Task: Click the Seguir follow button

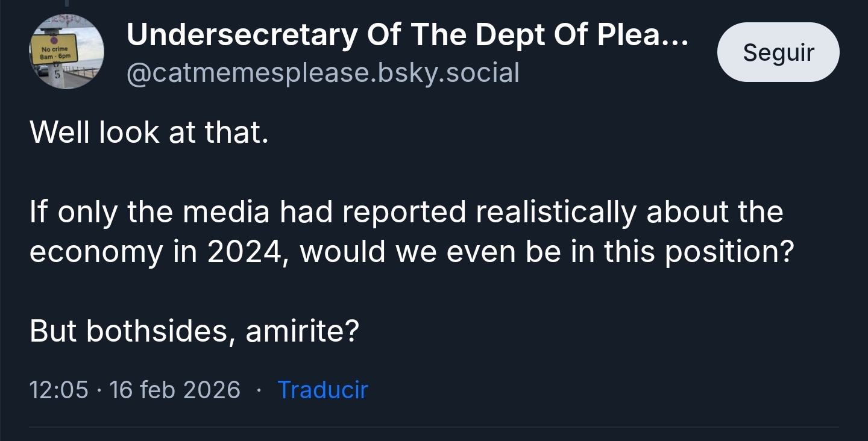Action: coord(778,52)
